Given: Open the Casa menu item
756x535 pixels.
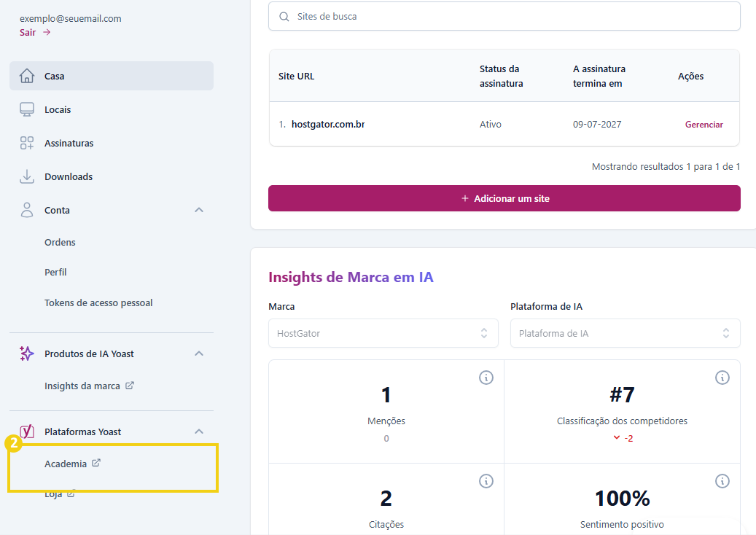Looking at the screenshot, I should point(112,76).
